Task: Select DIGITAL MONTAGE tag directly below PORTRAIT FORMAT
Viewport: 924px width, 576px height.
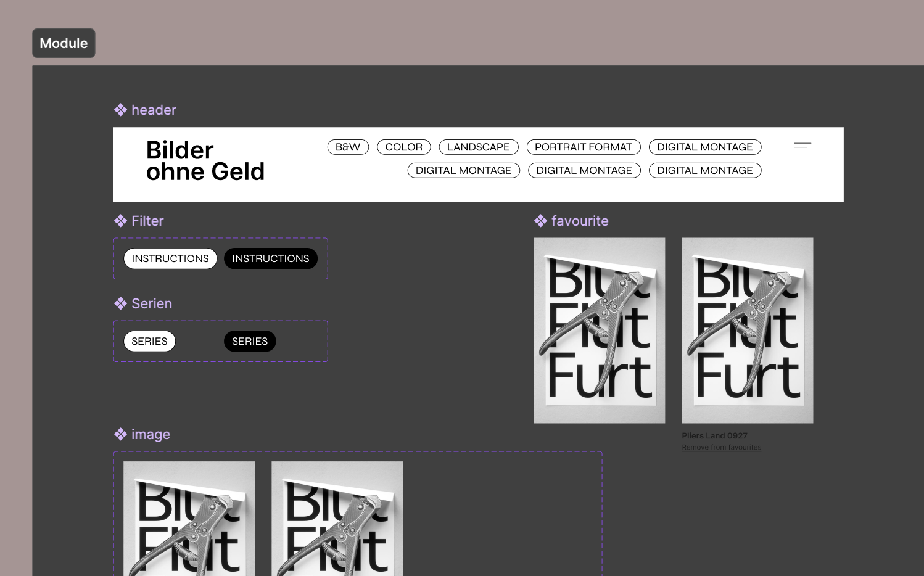Action: coord(584,170)
